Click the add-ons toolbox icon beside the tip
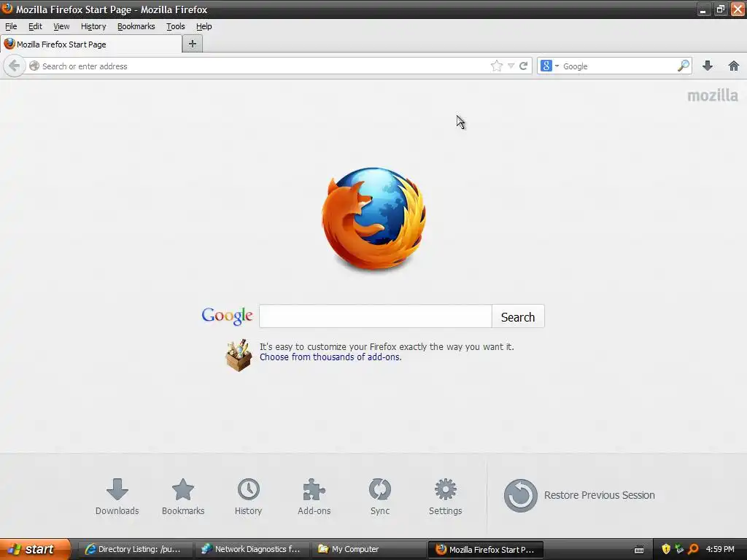The image size is (747, 560). point(239,355)
